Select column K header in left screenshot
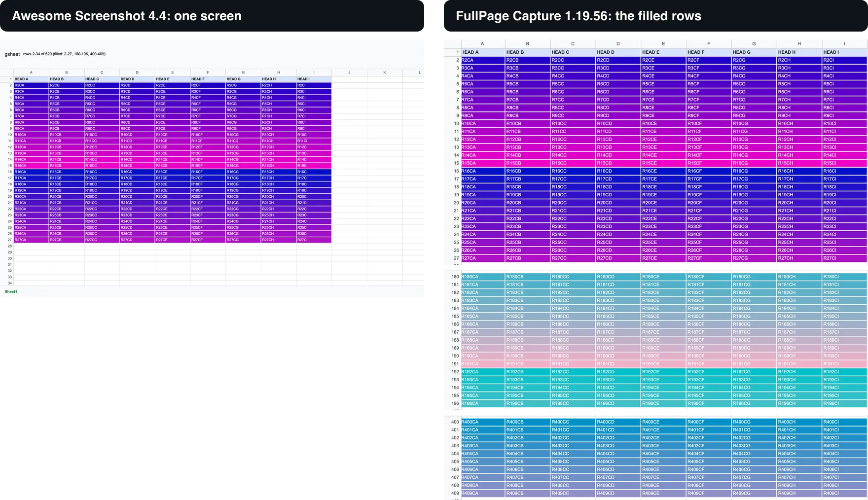The image size is (868, 500). point(385,72)
